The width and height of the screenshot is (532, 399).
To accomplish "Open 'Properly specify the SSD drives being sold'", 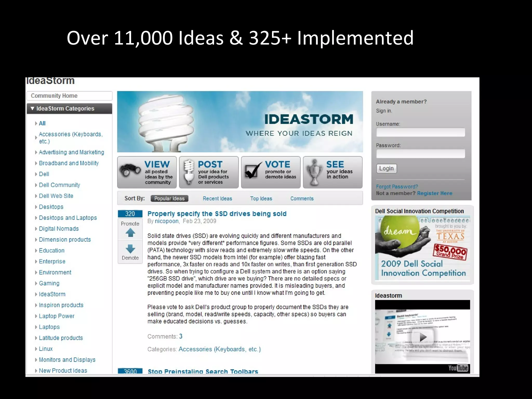I will coord(217,214).
